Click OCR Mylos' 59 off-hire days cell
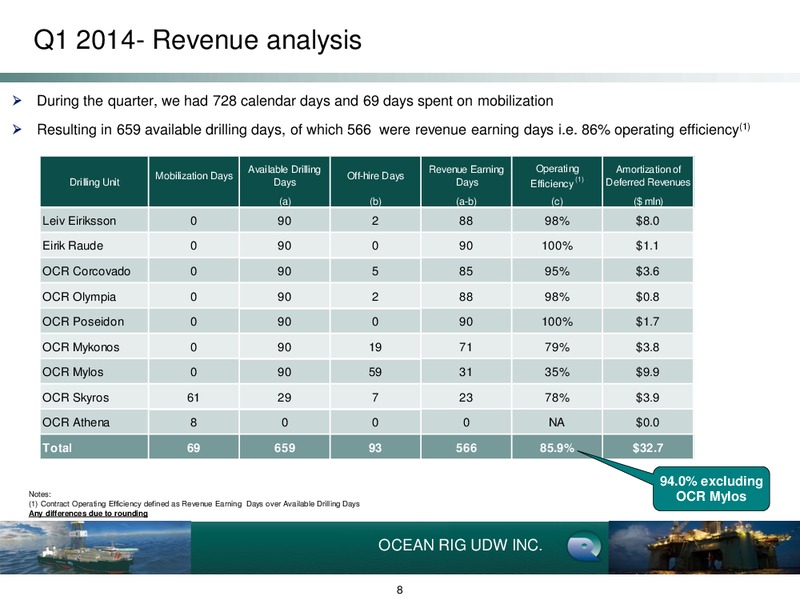This screenshot has width=800, height=600. (x=375, y=372)
